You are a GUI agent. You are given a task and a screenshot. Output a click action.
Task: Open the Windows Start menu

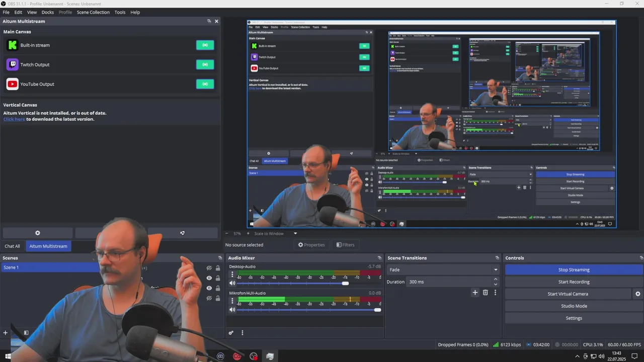(8, 356)
